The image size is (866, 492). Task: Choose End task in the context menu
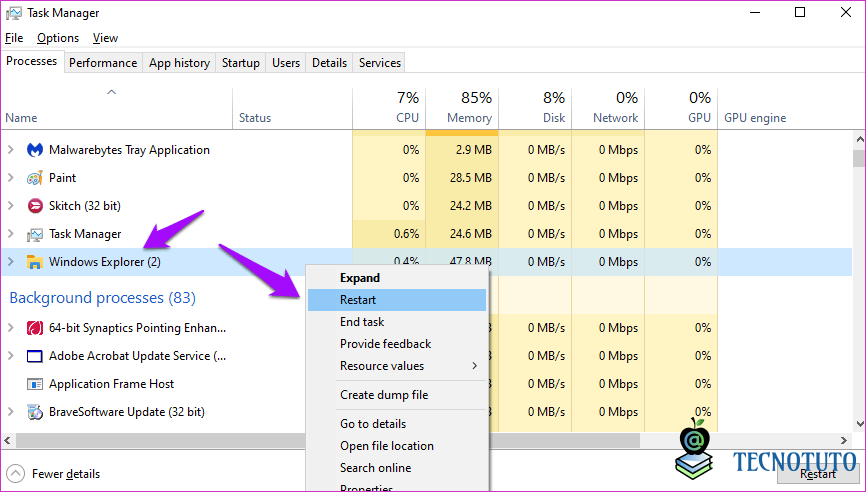pos(397,322)
